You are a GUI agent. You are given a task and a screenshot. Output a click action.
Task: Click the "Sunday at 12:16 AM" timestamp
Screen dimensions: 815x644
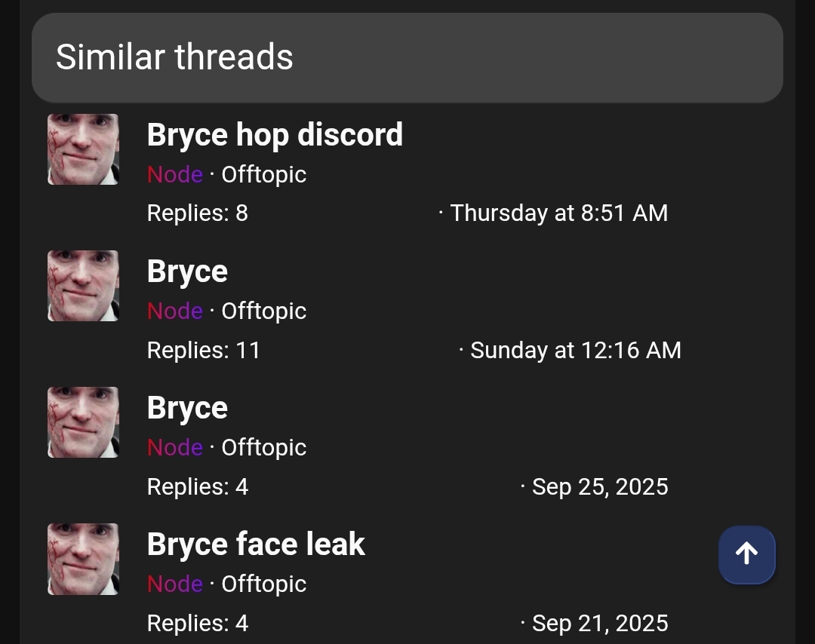[x=575, y=350]
